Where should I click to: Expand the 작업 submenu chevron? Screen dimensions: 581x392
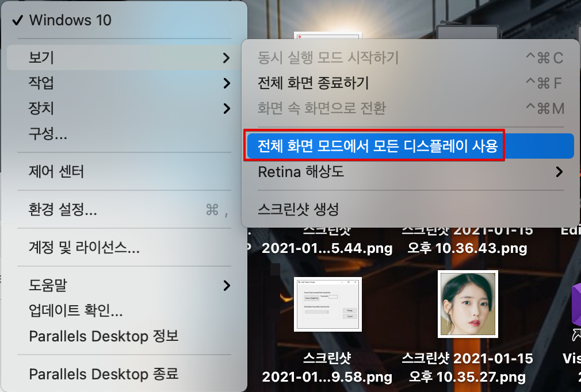[x=226, y=83]
